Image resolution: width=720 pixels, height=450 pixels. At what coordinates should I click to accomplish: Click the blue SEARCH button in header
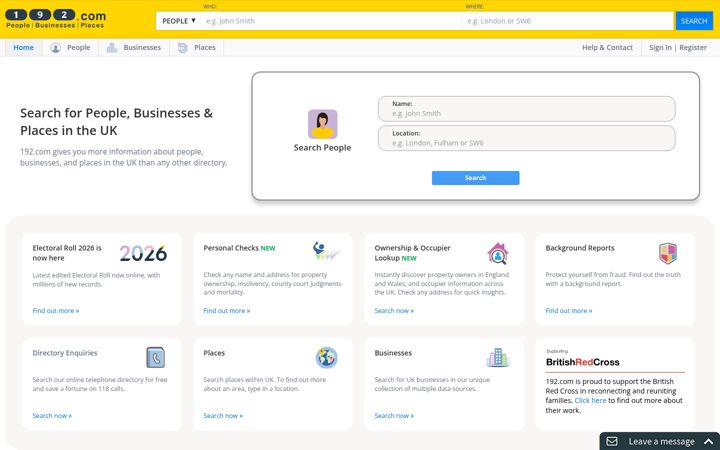[x=694, y=21]
